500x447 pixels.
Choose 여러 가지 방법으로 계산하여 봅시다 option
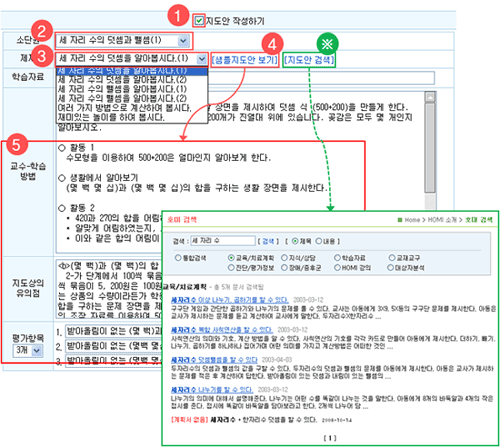(x=125, y=108)
